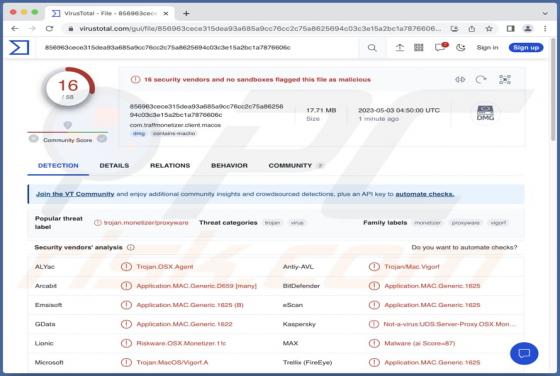This screenshot has width=560, height=376.
Task: Click the Sign up button
Action: [x=526, y=47]
